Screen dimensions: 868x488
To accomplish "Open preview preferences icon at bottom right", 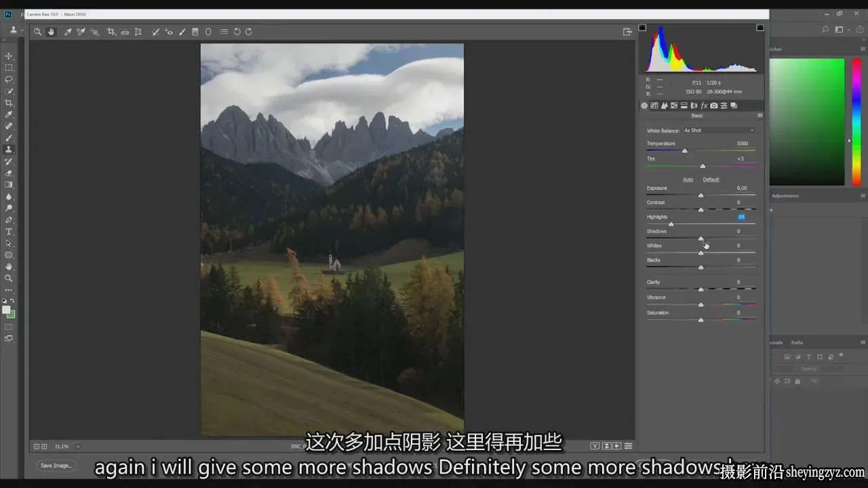I will tap(629, 446).
